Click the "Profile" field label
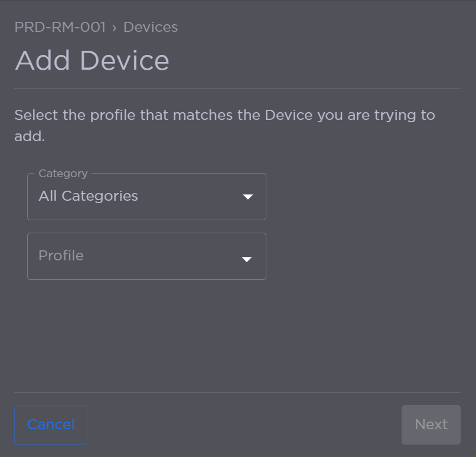Viewport: 476px width, 457px height. [60, 256]
